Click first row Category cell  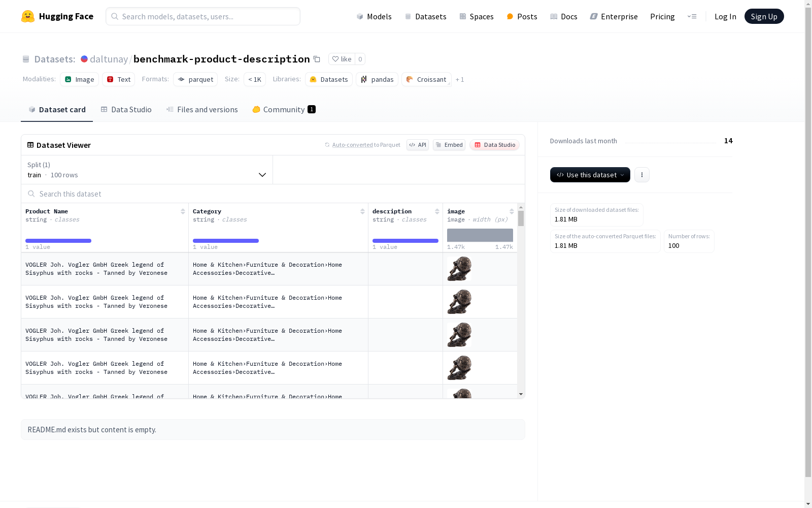pos(278,269)
